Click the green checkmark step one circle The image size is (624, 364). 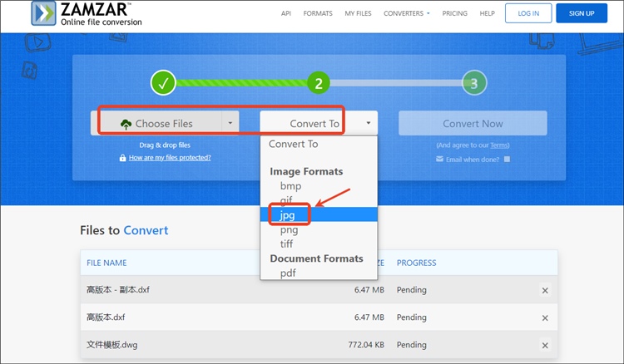pos(163,82)
